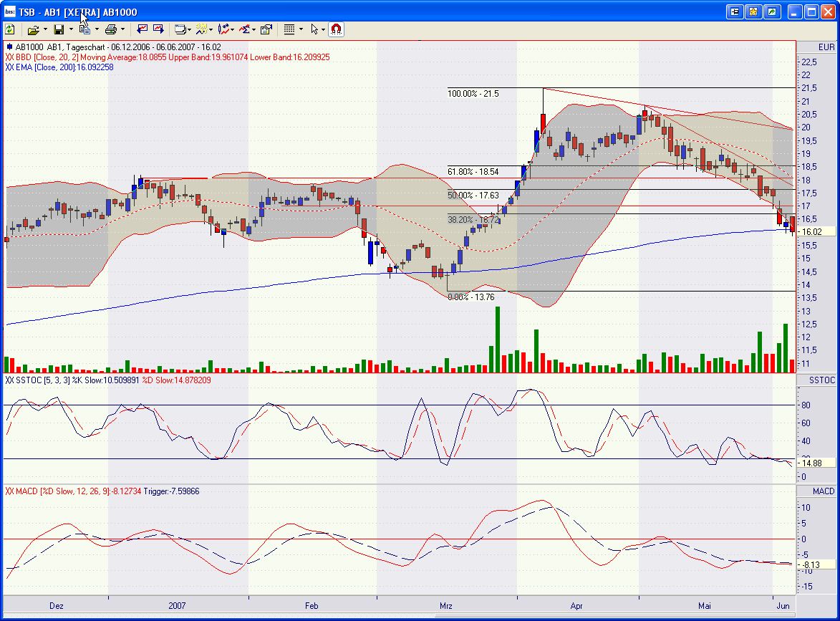Expand the open folder dropdown arrow
The width and height of the screenshot is (840, 621).
pos(45,30)
